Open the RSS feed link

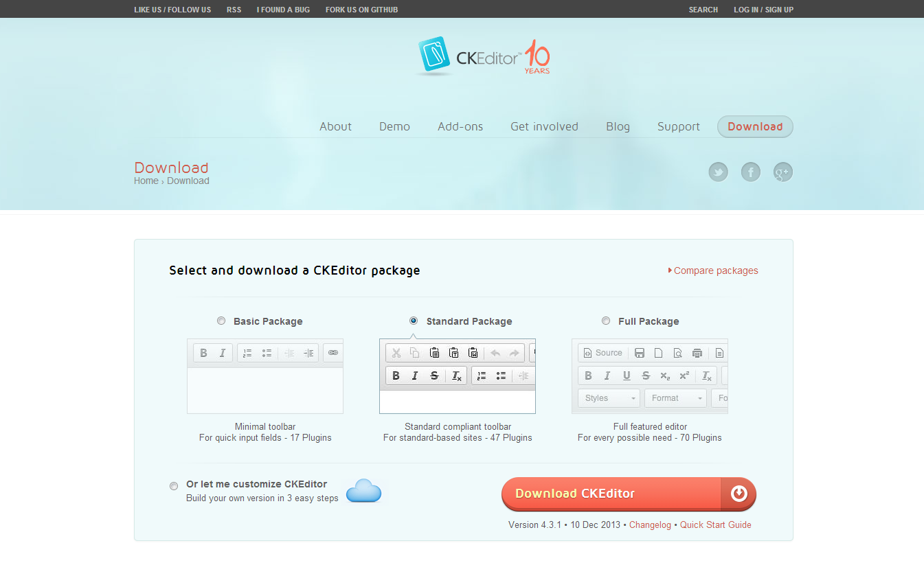coord(234,10)
